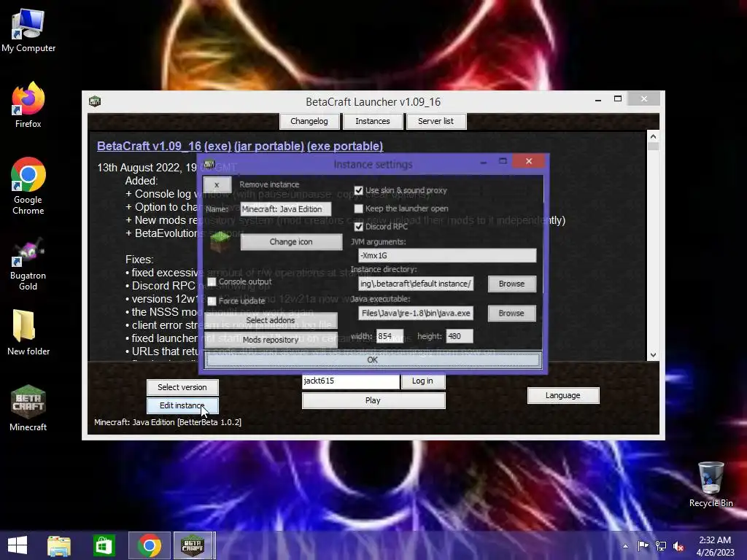Click changelog scrollbar up arrow
The image size is (747, 560).
point(653,136)
